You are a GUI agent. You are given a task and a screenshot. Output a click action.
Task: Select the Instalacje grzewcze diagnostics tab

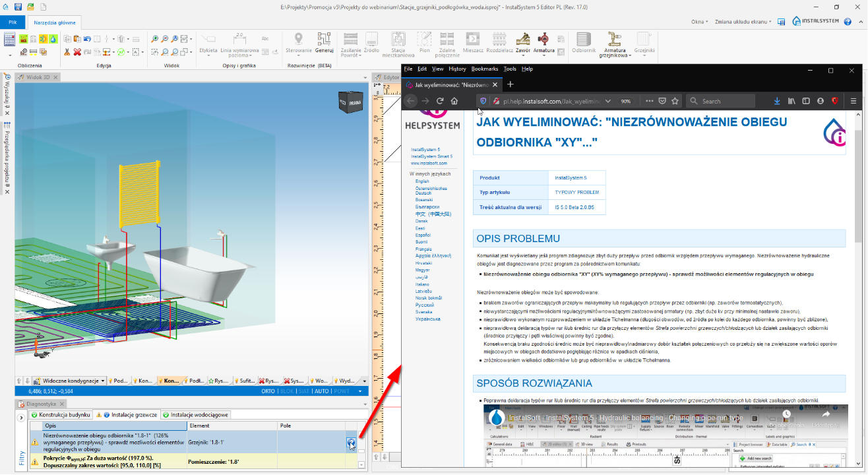click(x=127, y=415)
